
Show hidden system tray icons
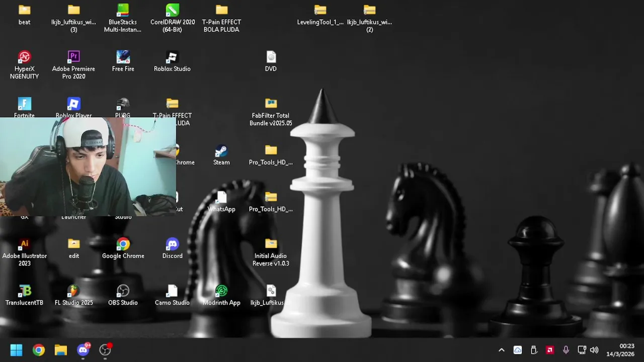pyautogui.click(x=501, y=350)
